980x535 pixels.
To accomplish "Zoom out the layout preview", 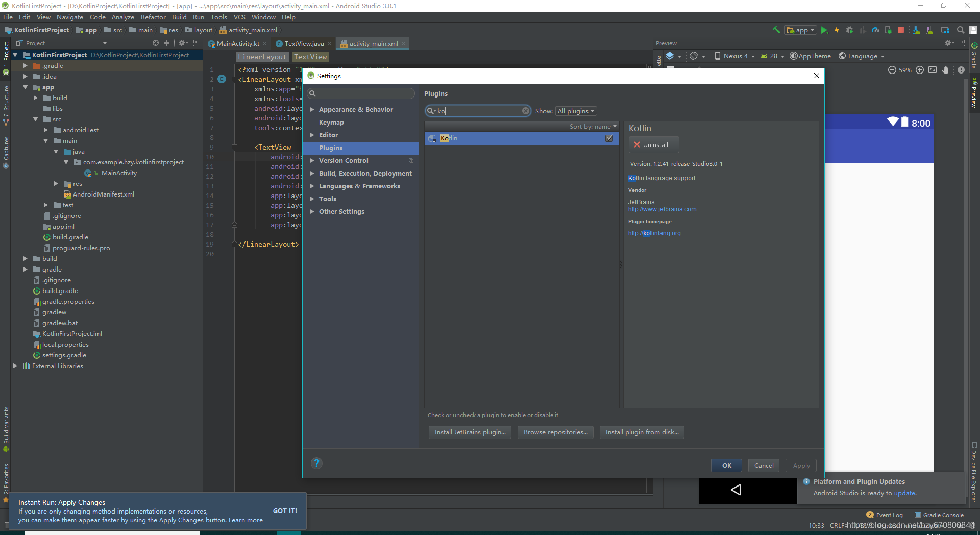I will (x=892, y=70).
